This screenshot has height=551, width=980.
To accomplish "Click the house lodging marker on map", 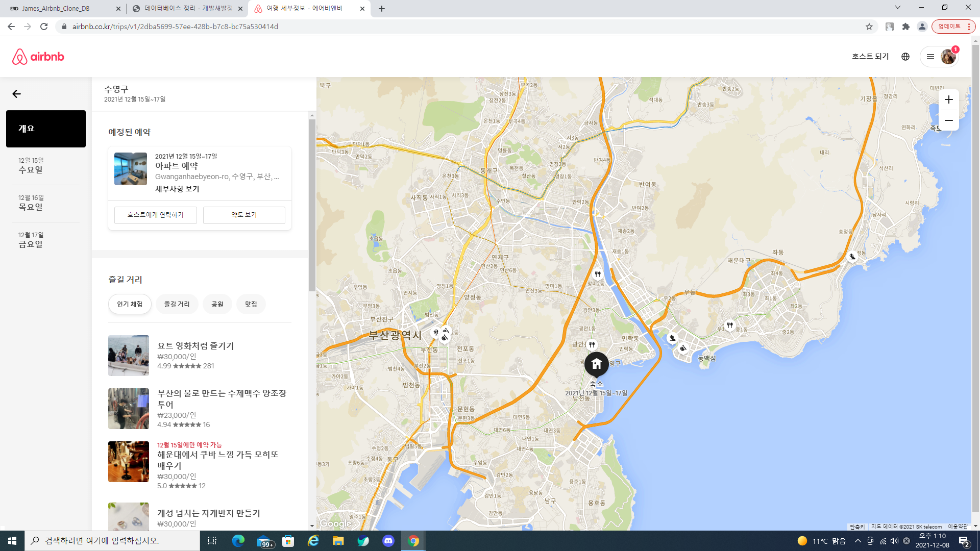I will [596, 364].
